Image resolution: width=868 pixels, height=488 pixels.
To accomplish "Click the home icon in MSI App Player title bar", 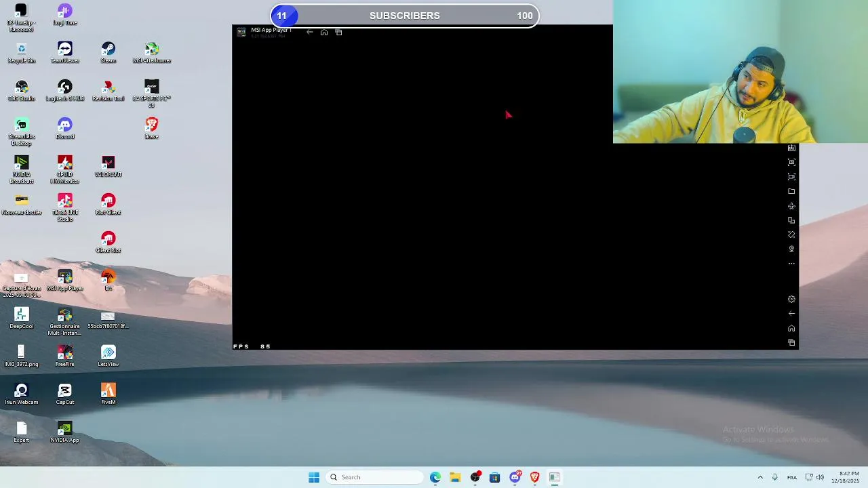I will tap(324, 32).
